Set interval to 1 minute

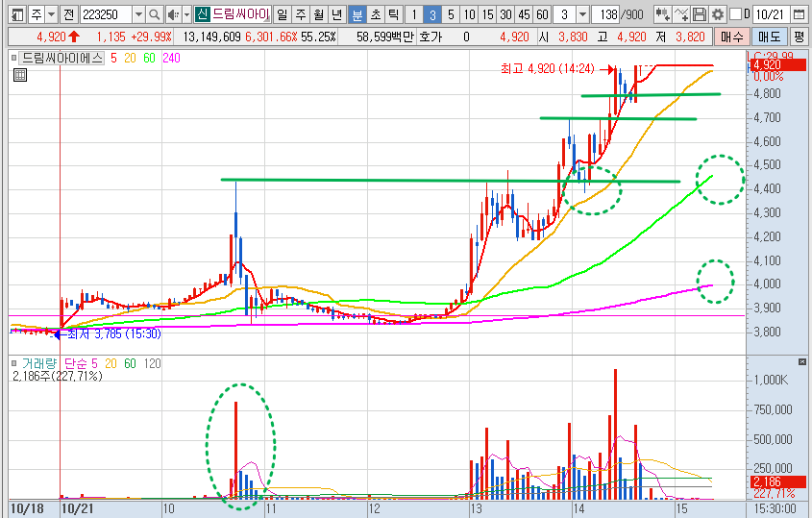[x=414, y=14]
